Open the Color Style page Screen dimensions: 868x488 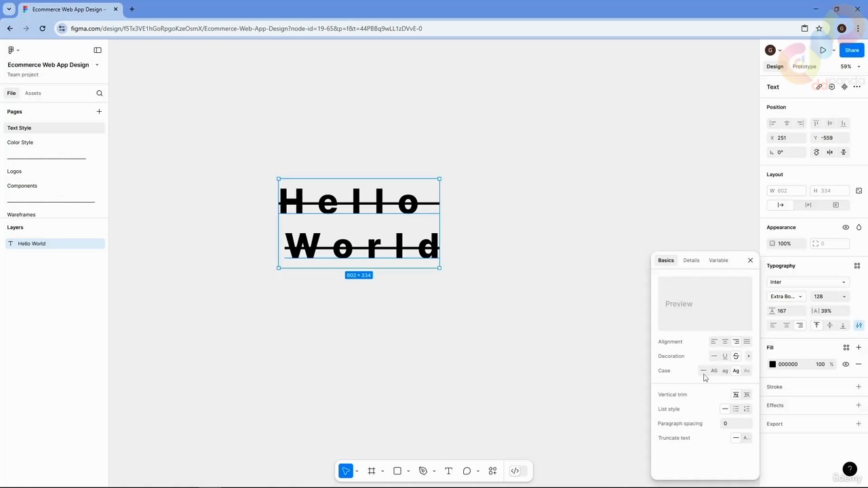point(20,142)
